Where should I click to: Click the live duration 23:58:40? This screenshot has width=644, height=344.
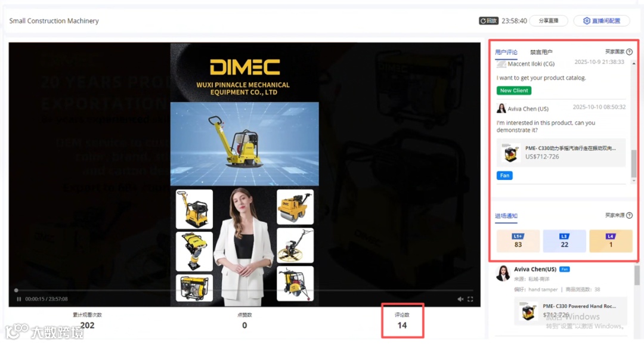pos(514,20)
